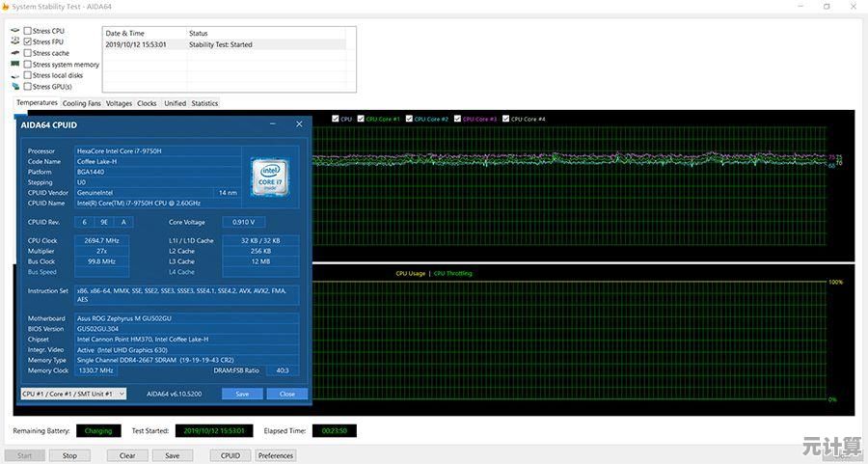
Task: Open the Voltages tab
Action: coord(119,103)
